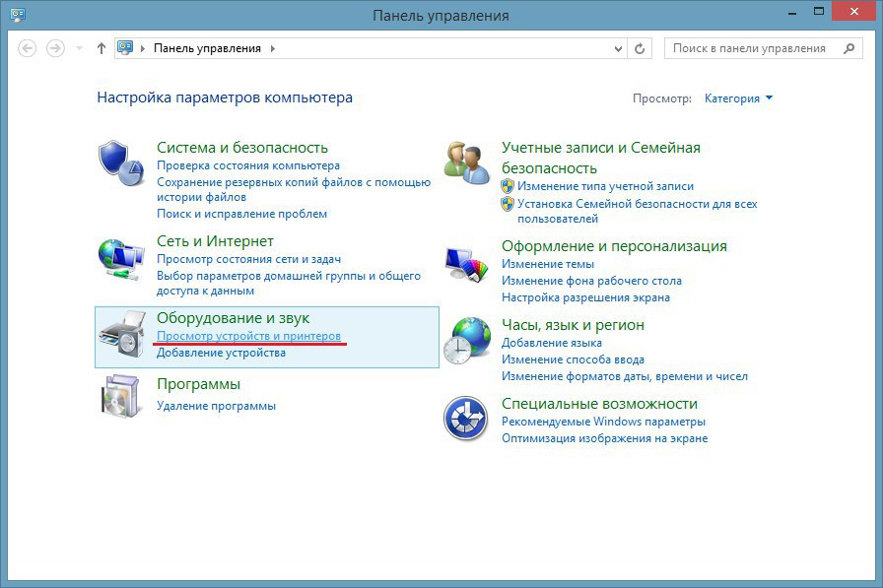
Task: Open Проверка состояния компьютера
Action: pyautogui.click(x=248, y=165)
